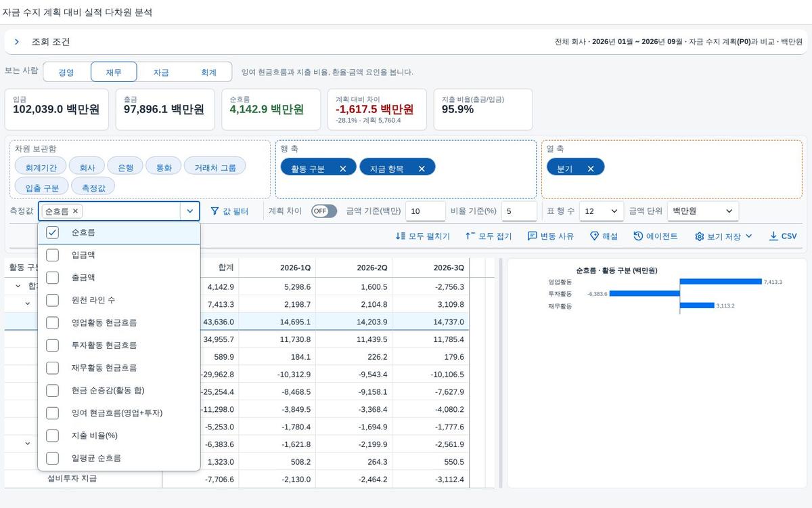
Task: Collapse the 합계 row tree chevron
Action: coord(18,286)
